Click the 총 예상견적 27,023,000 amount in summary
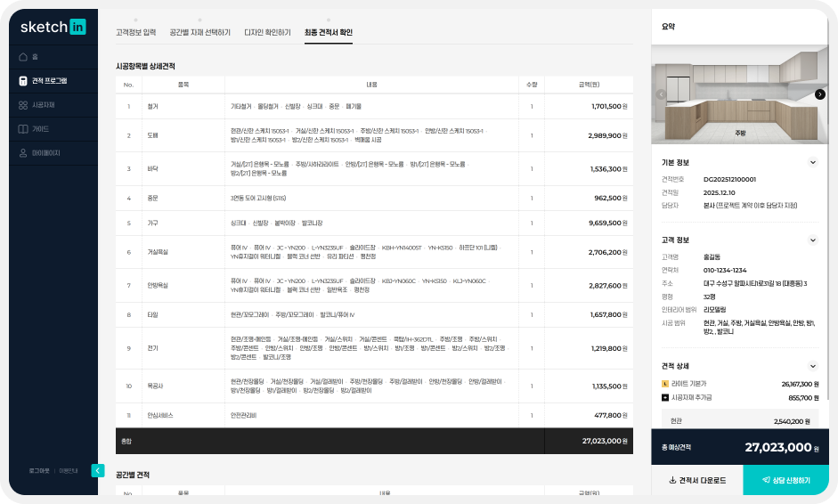 (x=781, y=447)
